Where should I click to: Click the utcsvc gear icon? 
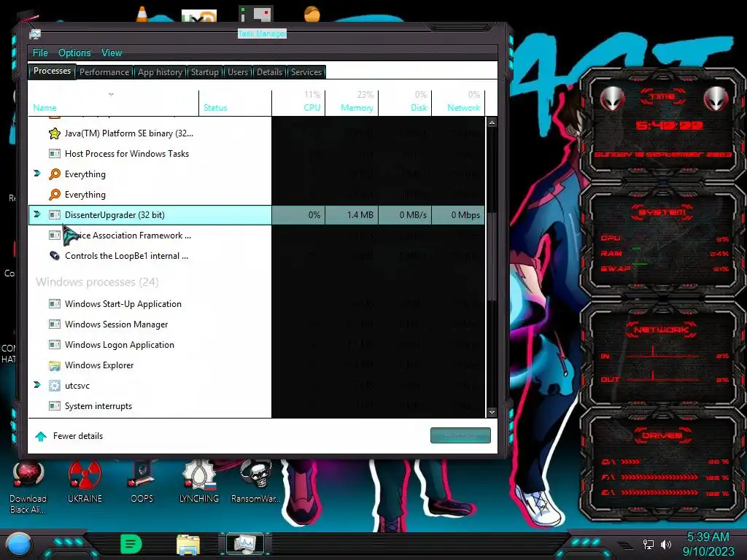pyautogui.click(x=55, y=386)
